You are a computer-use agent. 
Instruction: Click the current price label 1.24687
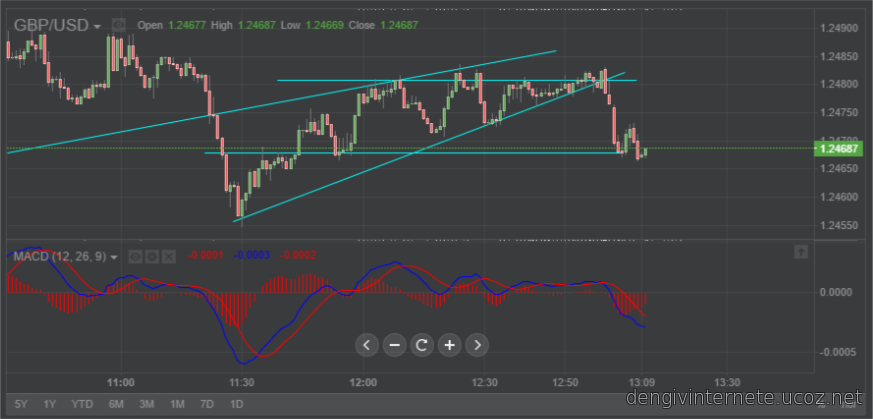click(x=839, y=149)
